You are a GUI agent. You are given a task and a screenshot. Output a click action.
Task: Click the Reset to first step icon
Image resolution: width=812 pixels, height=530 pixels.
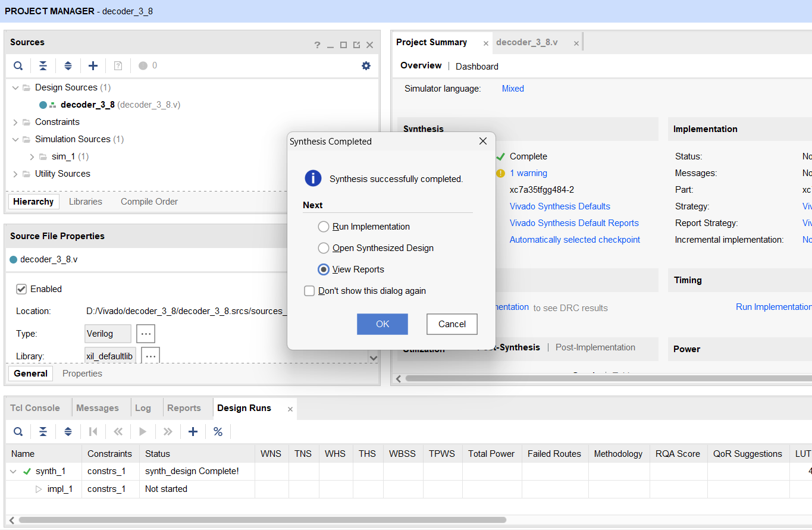[93, 432]
